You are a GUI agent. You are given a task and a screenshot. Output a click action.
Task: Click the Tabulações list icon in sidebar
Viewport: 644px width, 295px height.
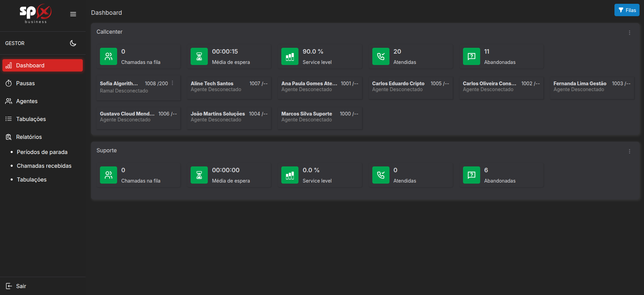pos(9,119)
